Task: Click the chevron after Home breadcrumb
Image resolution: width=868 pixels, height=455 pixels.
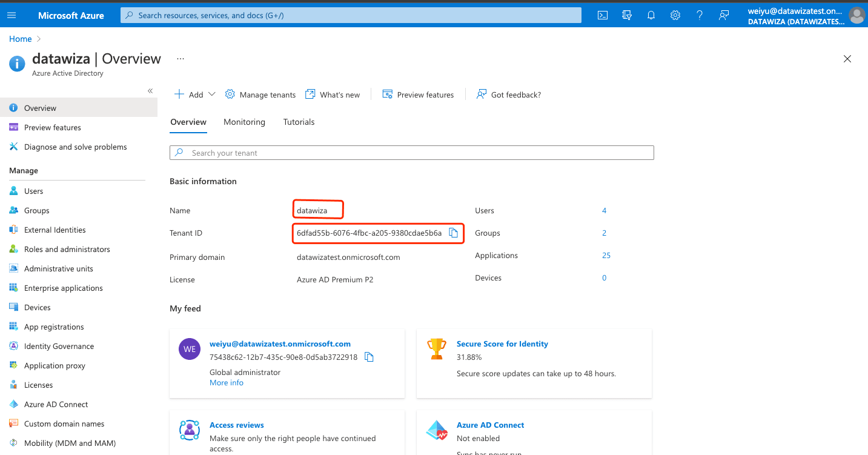Action: point(39,39)
